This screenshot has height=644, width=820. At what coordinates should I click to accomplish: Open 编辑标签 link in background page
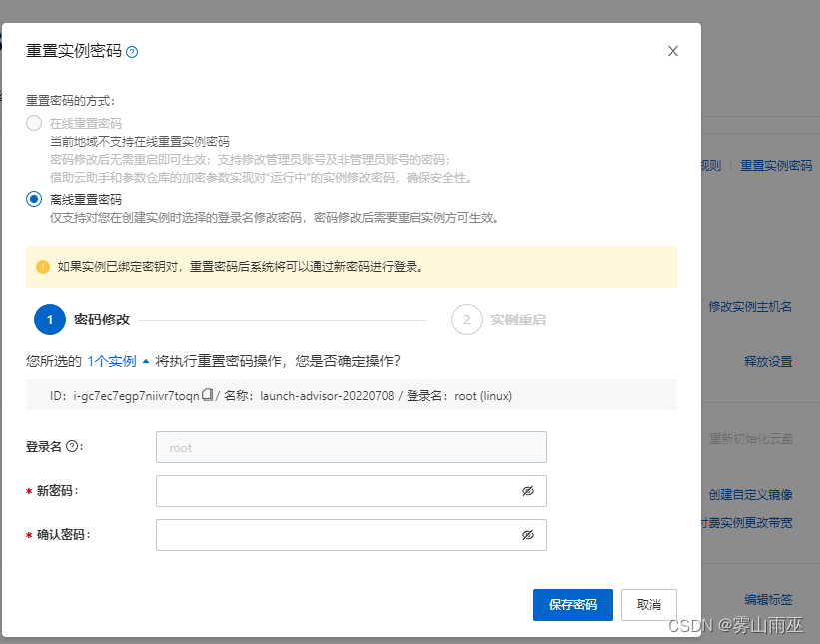click(768, 599)
